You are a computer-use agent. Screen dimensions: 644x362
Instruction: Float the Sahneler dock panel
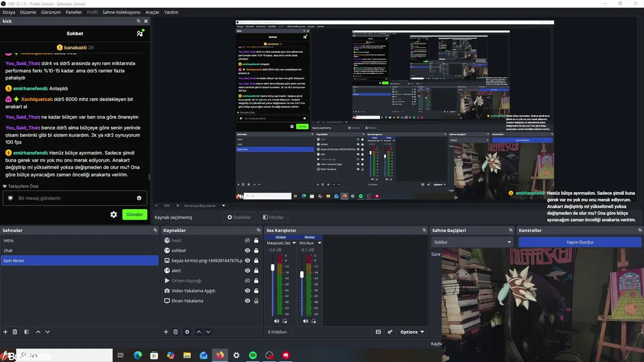pos(155,230)
